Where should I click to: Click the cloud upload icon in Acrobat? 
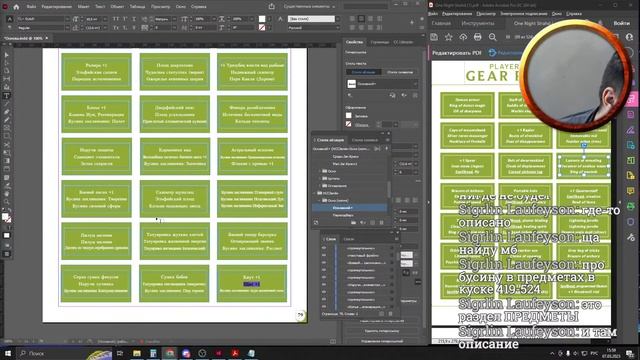click(x=463, y=37)
